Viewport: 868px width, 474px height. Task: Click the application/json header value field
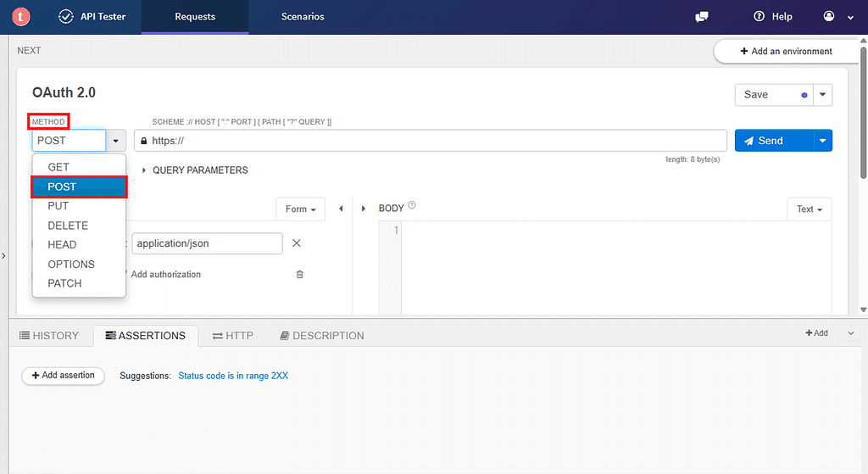207,243
